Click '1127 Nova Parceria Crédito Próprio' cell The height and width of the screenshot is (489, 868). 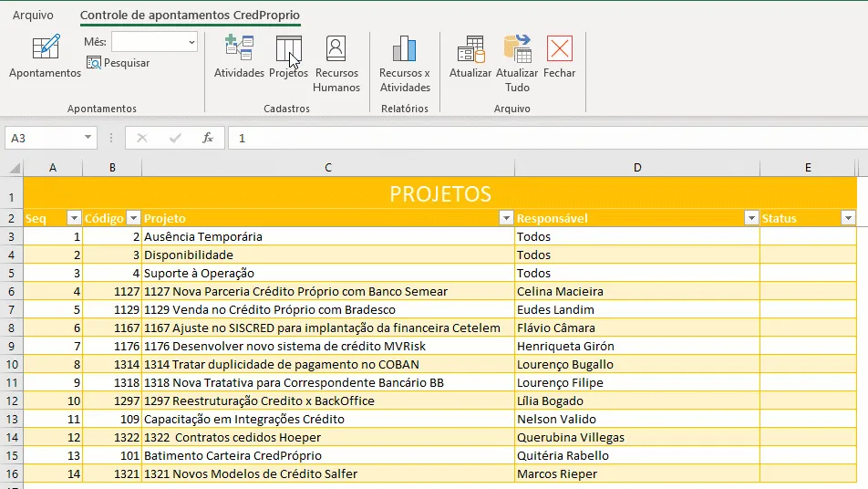point(328,292)
